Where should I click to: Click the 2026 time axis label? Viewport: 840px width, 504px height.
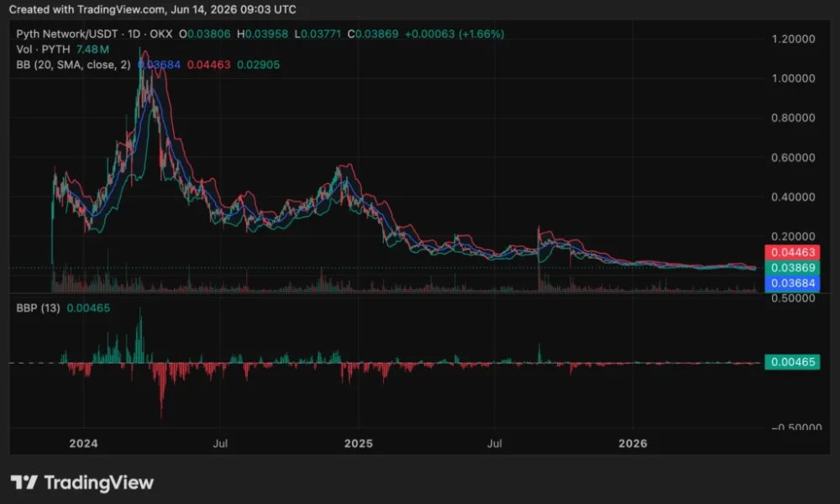633,444
